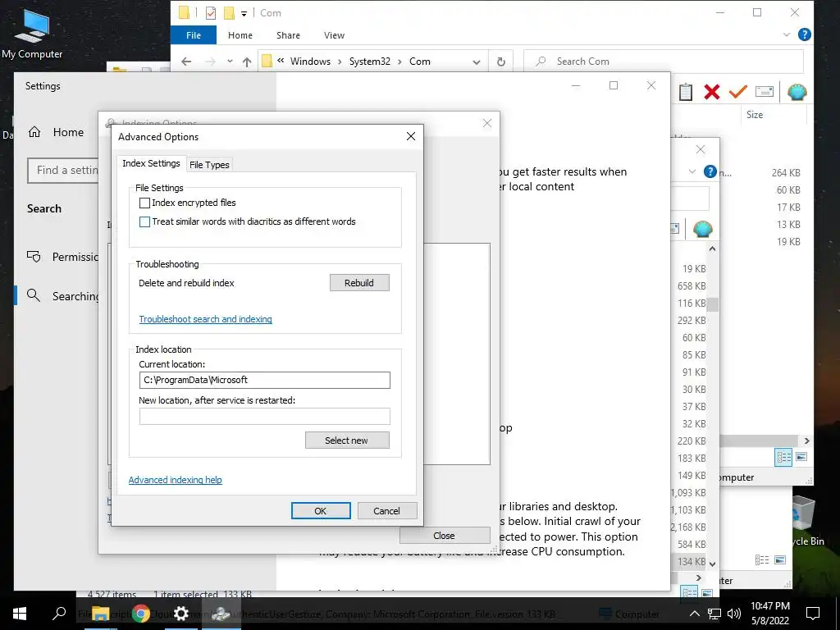Click Windows in address breadcrumb
The image size is (840, 630).
coord(310,62)
